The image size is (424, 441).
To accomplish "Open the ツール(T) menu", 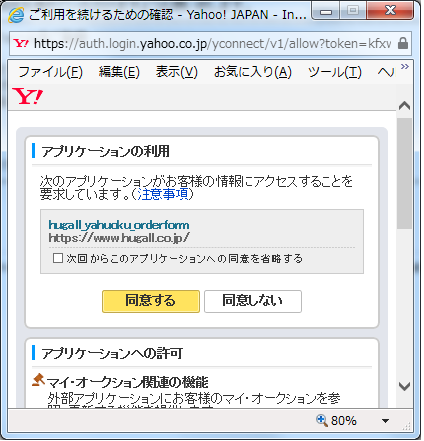I will click(335, 72).
